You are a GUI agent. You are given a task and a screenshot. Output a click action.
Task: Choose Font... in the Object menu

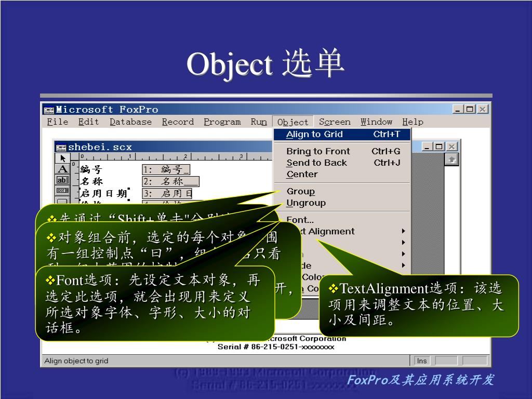(x=342, y=220)
